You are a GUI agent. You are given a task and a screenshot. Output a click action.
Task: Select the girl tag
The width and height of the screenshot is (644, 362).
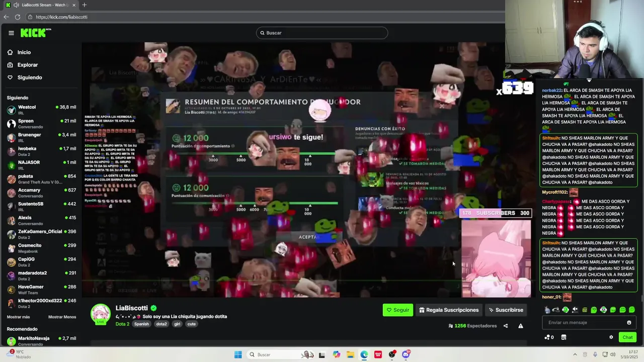pyautogui.click(x=177, y=324)
